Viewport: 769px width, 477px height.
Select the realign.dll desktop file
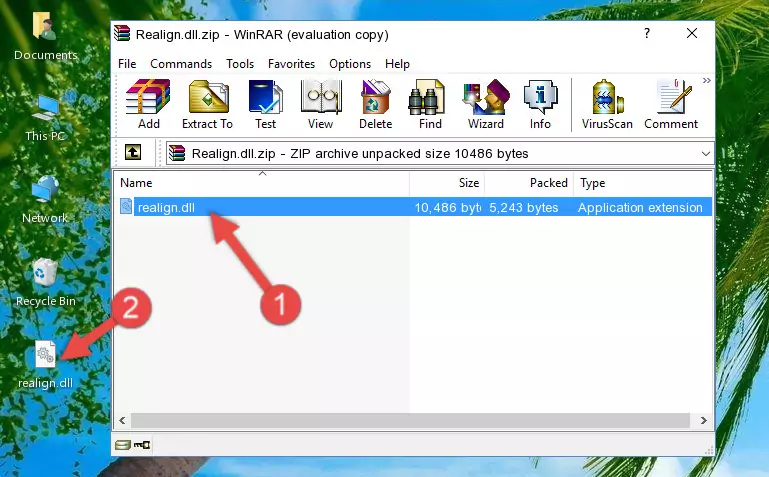[46, 365]
